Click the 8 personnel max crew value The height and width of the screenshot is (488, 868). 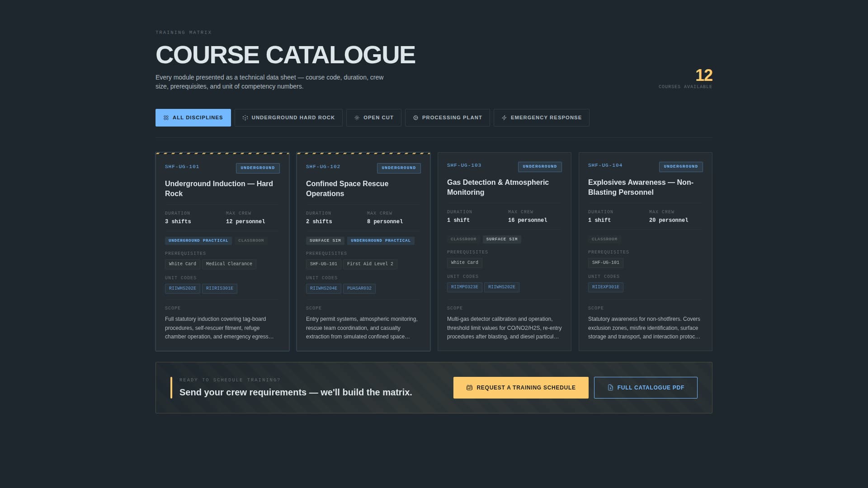pyautogui.click(x=385, y=222)
